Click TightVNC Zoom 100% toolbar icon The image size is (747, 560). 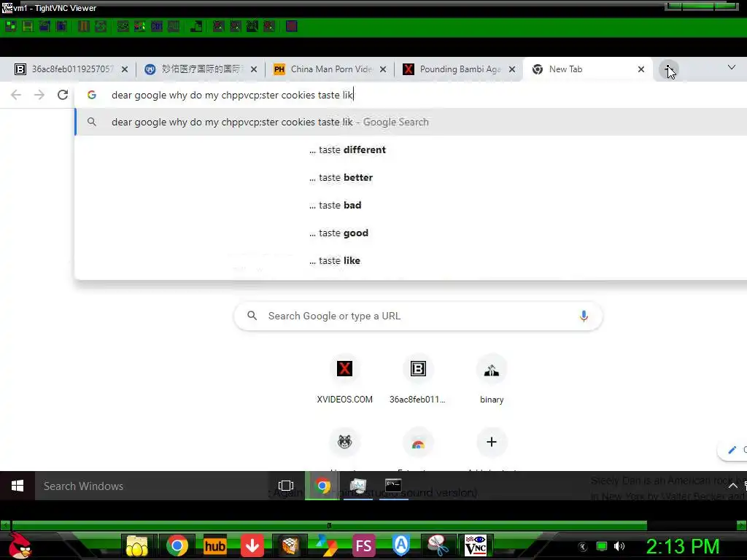pyautogui.click(x=252, y=26)
